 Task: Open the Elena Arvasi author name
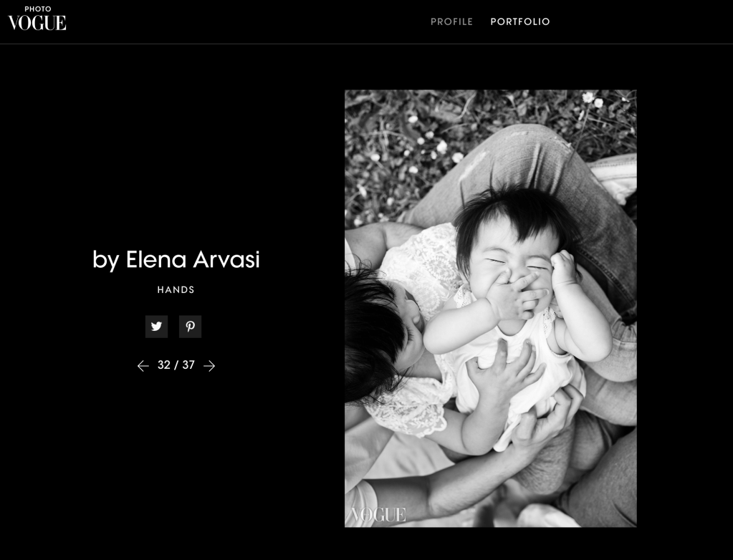coord(193,259)
